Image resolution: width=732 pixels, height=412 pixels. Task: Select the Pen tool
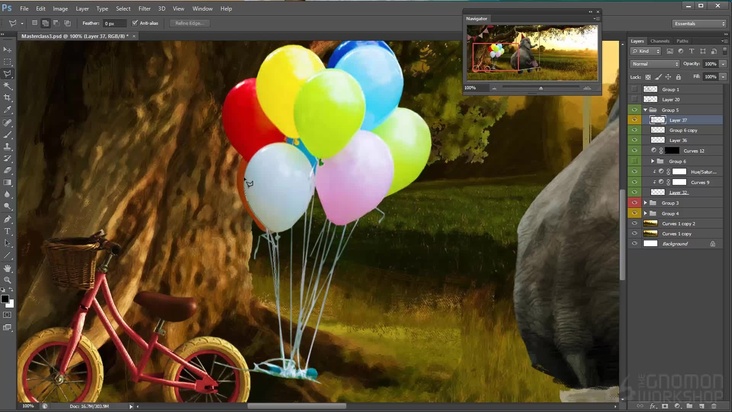(x=7, y=219)
